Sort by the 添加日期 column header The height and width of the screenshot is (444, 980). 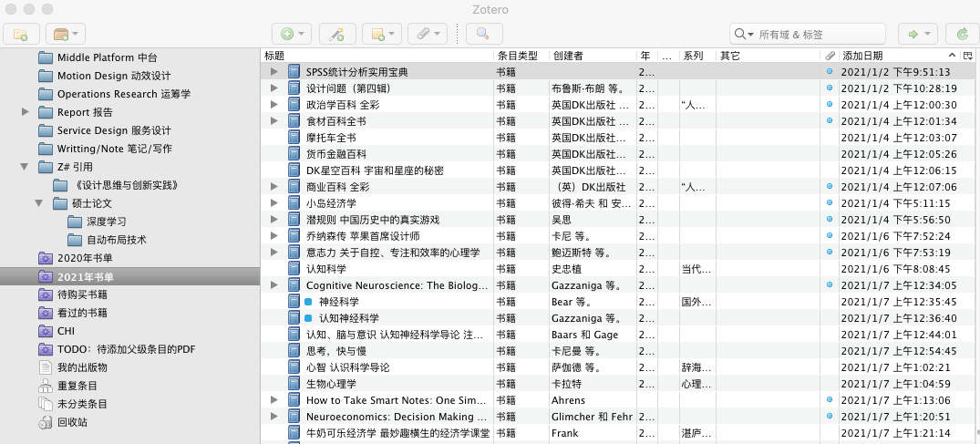pyautogui.click(x=900, y=56)
